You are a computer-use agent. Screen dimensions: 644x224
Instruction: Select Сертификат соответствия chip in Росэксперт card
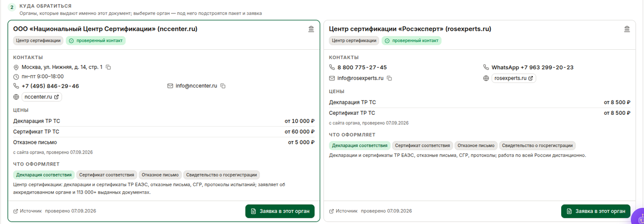[422, 146]
